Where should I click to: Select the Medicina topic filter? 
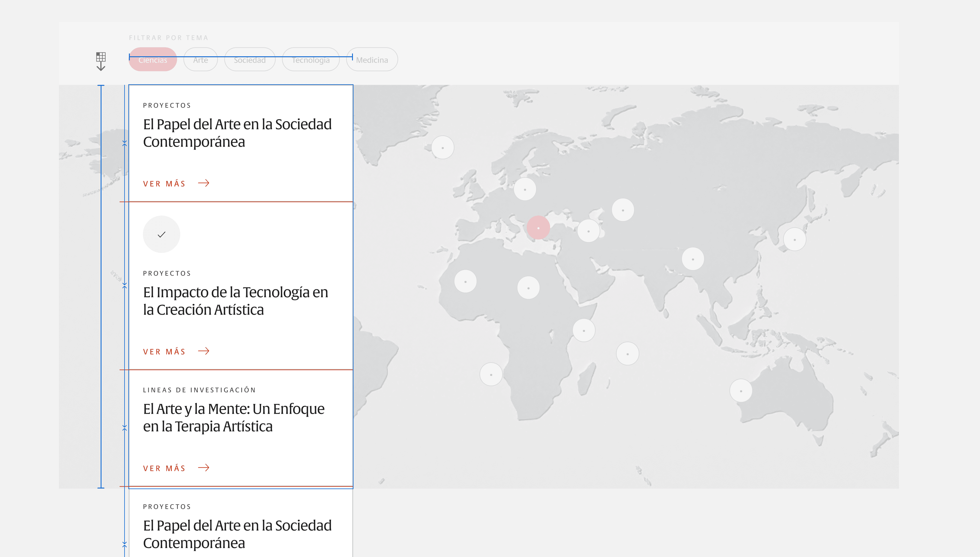(372, 60)
